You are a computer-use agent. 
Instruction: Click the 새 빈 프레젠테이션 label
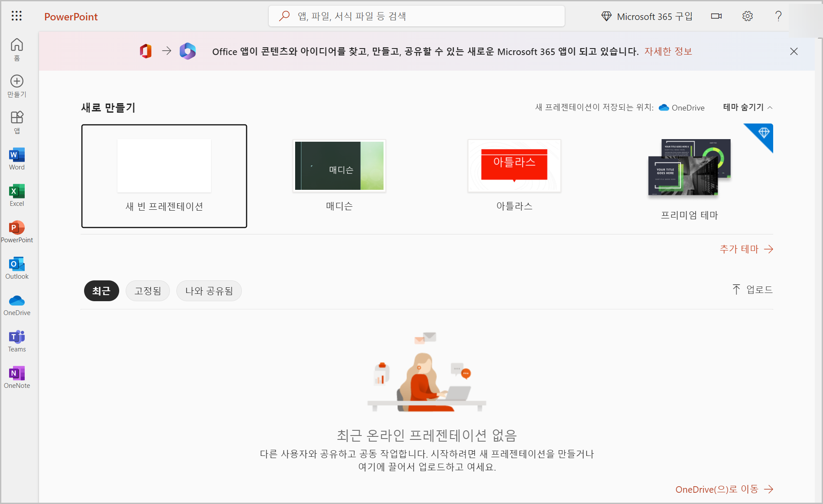[164, 206]
